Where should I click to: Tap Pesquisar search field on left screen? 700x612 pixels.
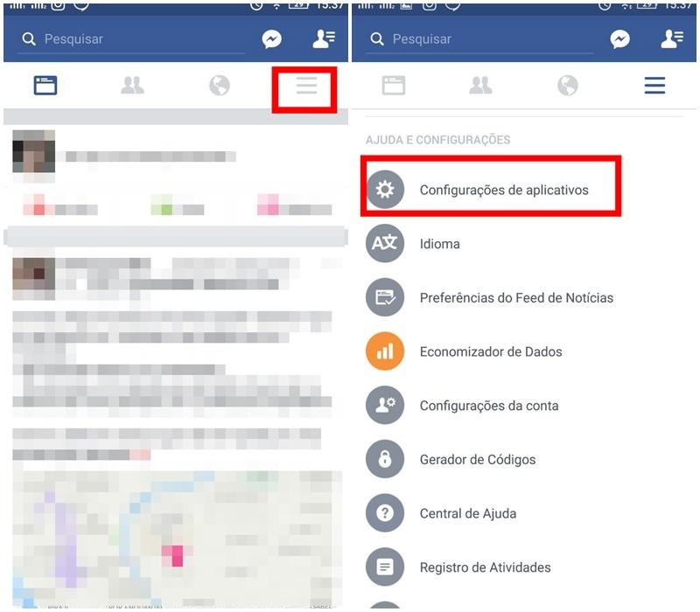click(x=131, y=39)
